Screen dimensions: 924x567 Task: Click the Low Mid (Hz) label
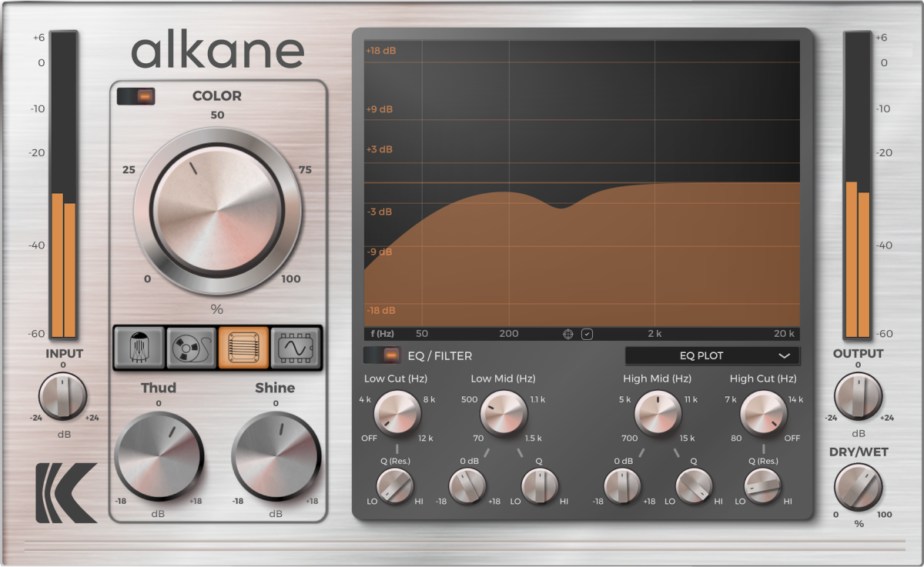[504, 379]
